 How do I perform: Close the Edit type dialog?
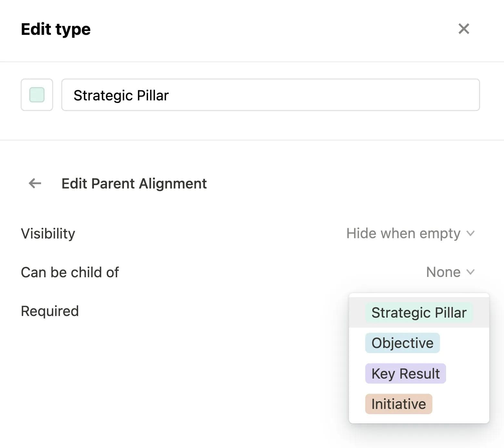pos(464,29)
